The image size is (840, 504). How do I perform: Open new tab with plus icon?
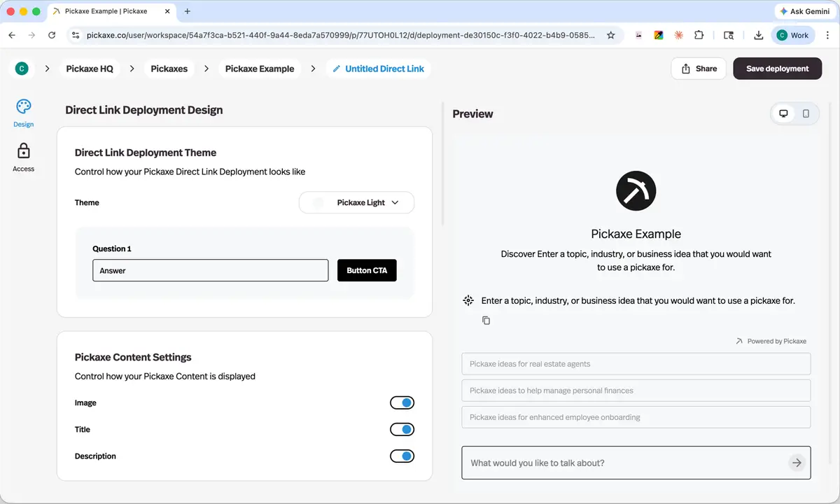click(187, 11)
